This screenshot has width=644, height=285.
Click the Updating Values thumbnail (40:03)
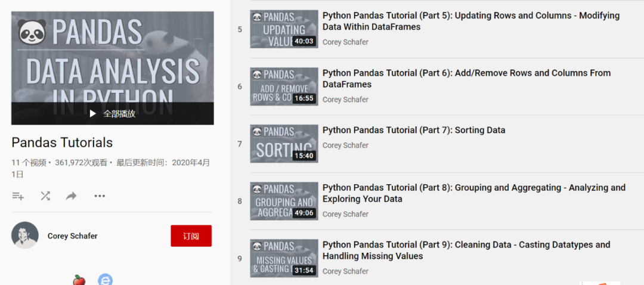284,29
